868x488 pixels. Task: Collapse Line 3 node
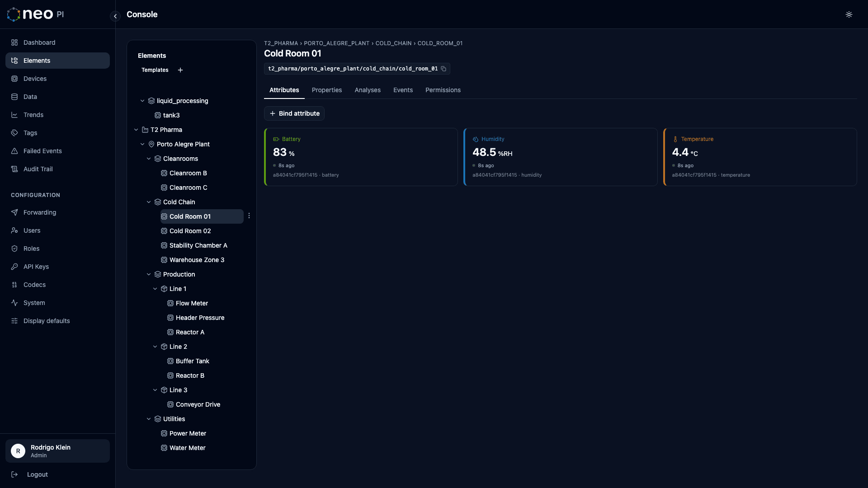click(x=155, y=390)
